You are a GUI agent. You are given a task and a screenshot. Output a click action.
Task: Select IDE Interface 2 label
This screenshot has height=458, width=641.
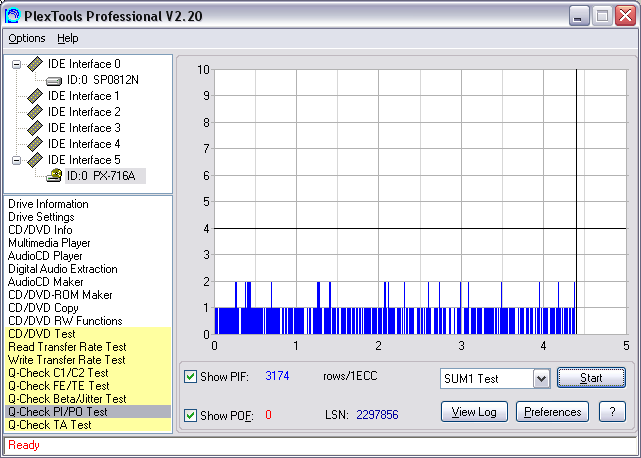84,112
